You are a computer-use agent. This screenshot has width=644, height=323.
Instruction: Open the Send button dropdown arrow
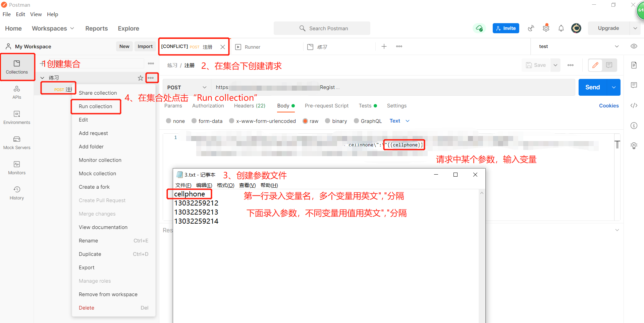pyautogui.click(x=614, y=87)
